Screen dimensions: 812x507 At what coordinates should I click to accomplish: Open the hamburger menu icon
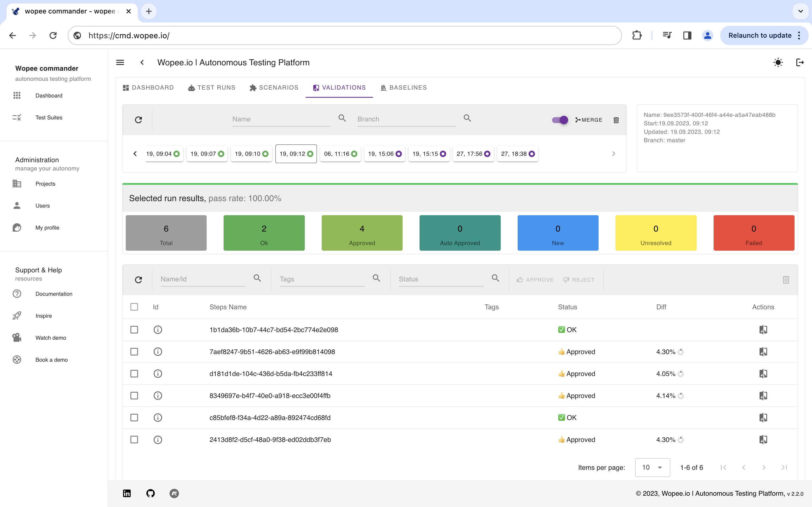[120, 62]
